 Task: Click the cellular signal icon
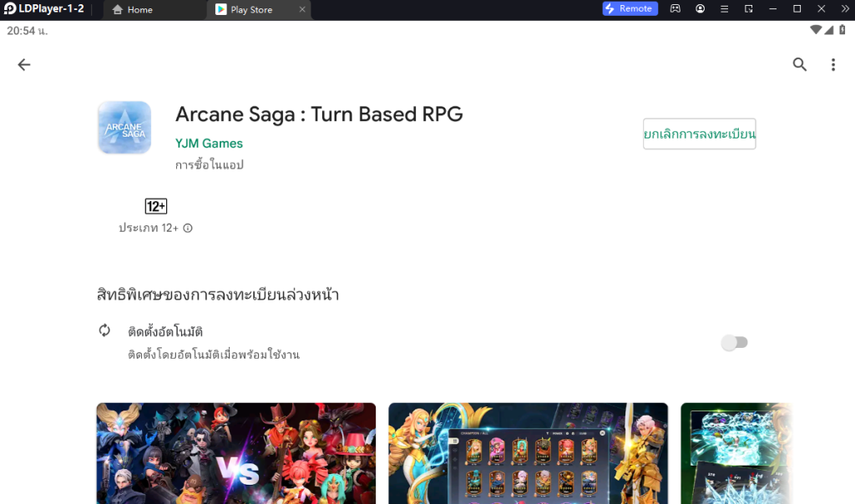(x=829, y=30)
